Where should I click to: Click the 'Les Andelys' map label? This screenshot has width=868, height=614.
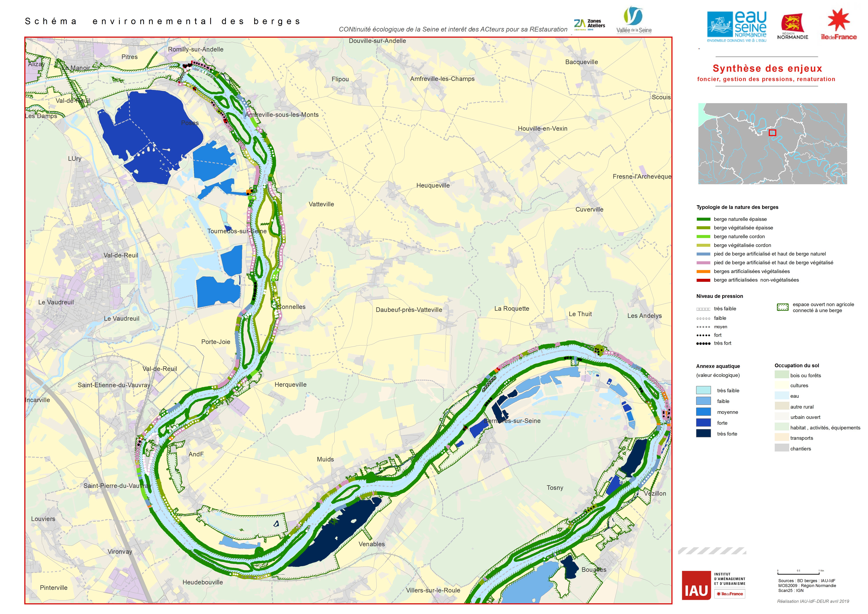645,316
